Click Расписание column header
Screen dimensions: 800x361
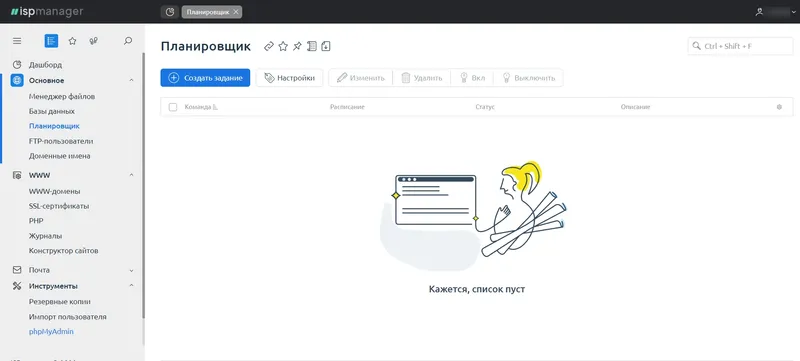point(347,107)
